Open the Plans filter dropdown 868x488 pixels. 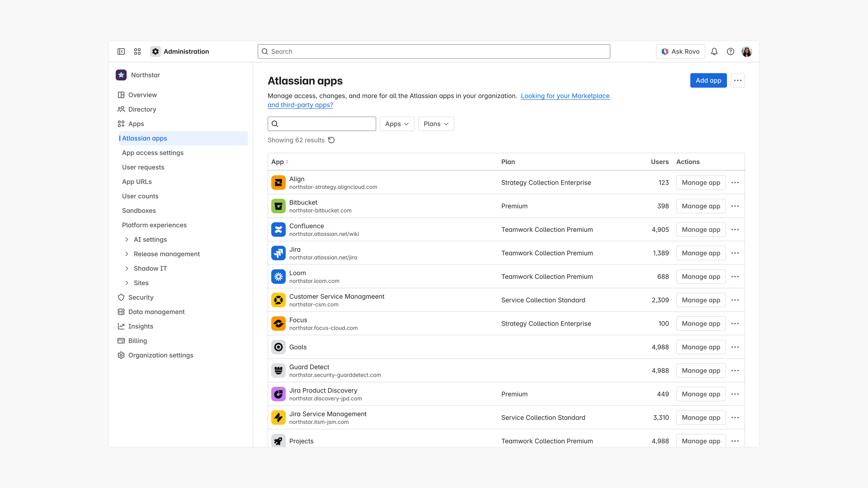click(x=436, y=124)
